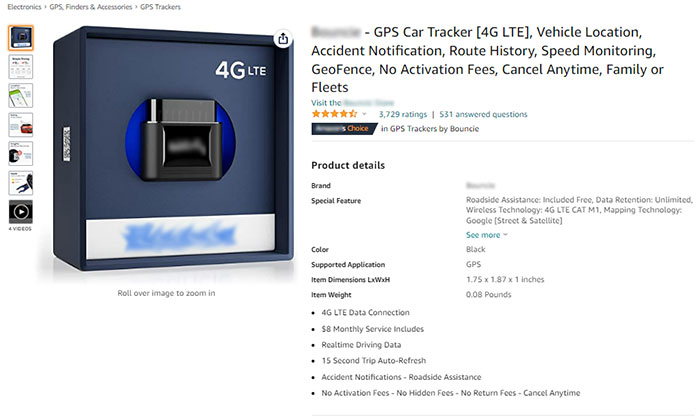Select the fourth thumbnail with red car
This screenshot has width=700, height=420.
click(21, 125)
